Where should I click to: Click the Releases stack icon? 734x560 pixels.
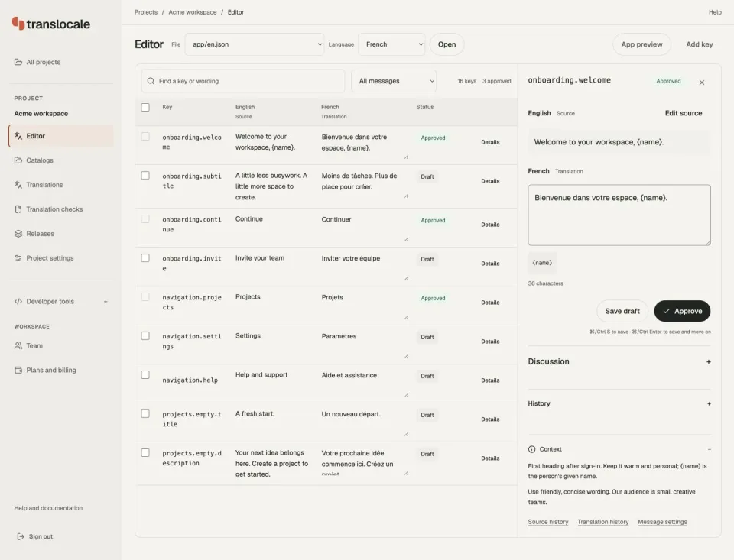pos(18,234)
